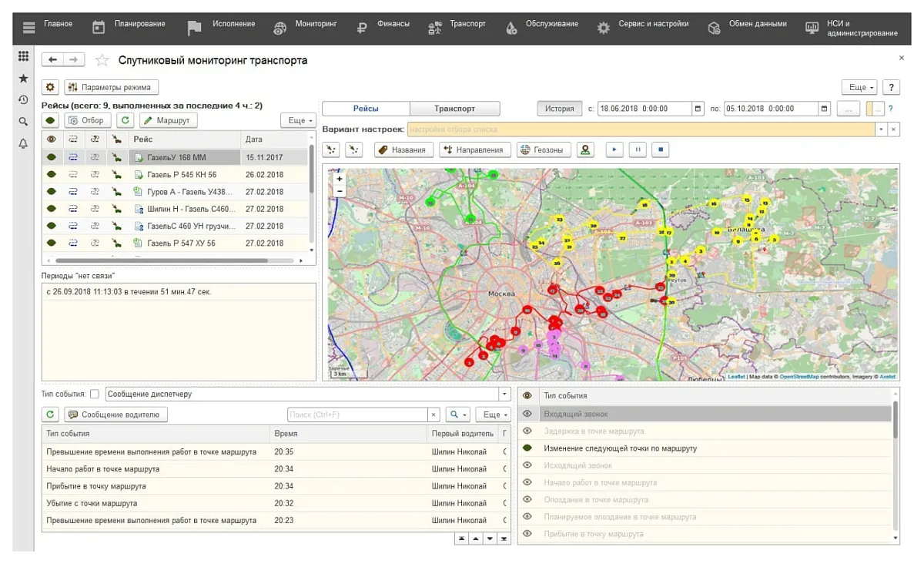
Task: Open the Еще dropdown above Рейсы list
Action: 300,120
